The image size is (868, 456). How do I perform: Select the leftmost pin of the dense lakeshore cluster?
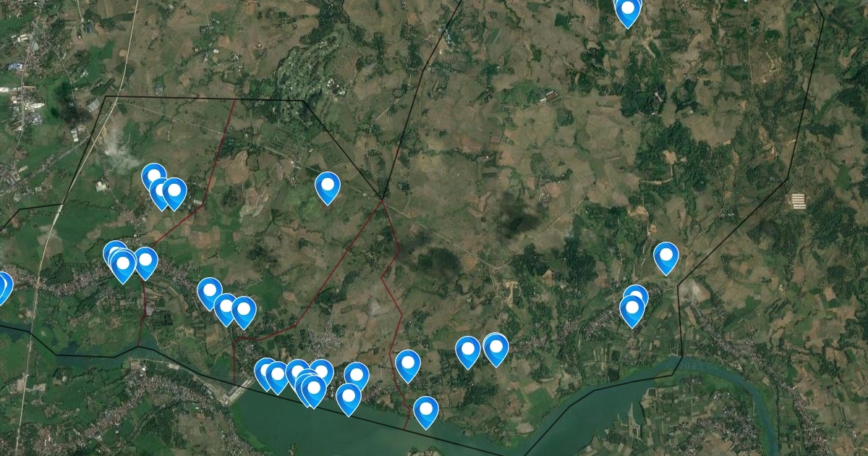pyautogui.click(x=266, y=373)
